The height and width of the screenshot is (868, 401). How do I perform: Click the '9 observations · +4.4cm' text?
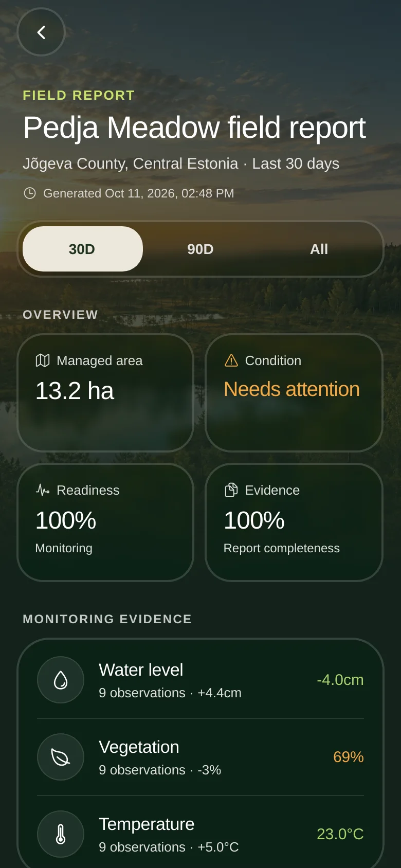click(x=170, y=693)
